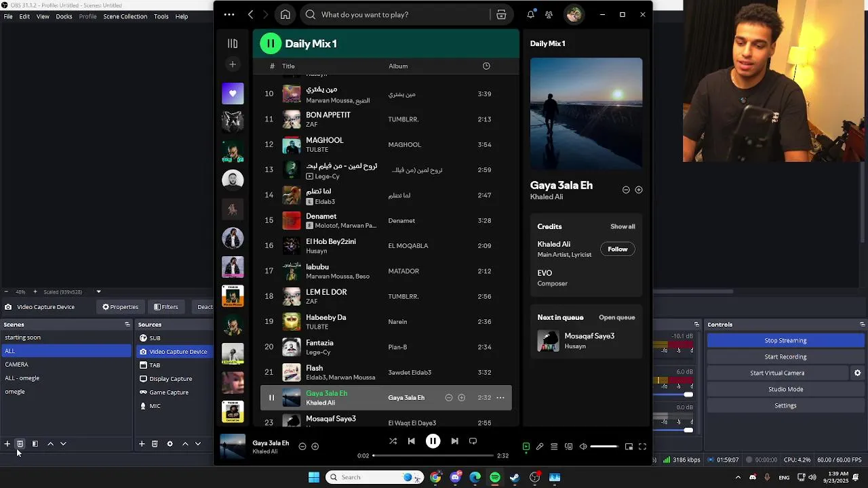868x488 pixels.
Task: Move selected source up arrow
Action: click(x=184, y=444)
